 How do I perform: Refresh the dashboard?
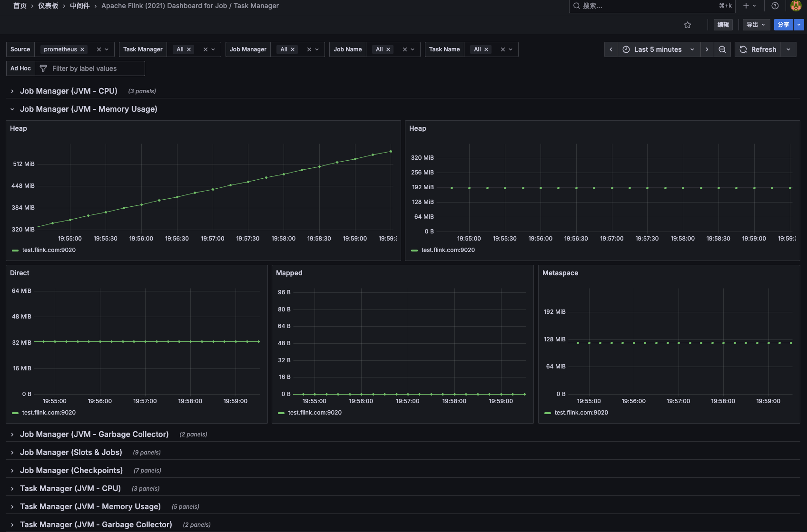tap(758, 49)
